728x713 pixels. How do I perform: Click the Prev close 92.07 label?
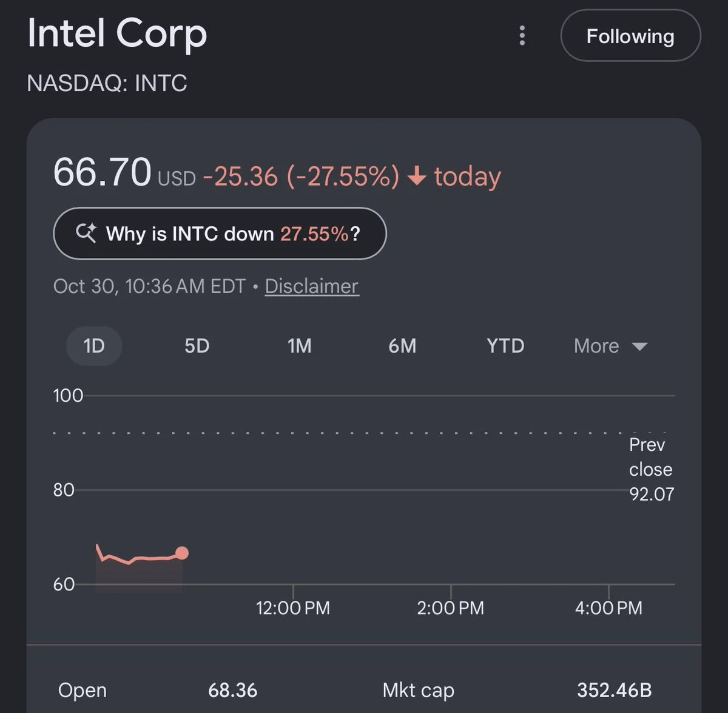[651, 469]
